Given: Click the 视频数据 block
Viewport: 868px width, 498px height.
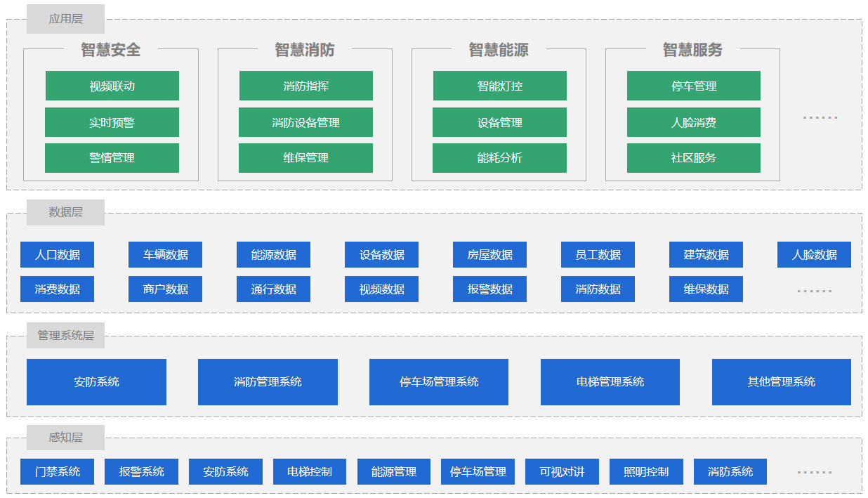Looking at the screenshot, I should point(381,289).
